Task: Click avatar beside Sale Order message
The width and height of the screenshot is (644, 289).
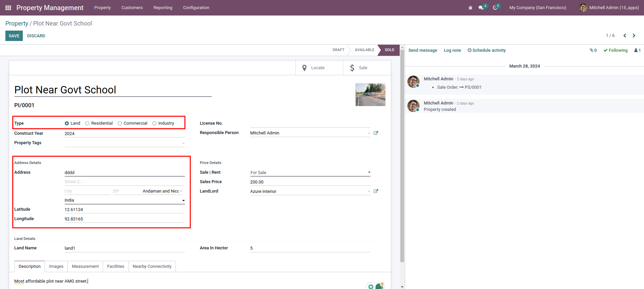Action: click(x=413, y=82)
